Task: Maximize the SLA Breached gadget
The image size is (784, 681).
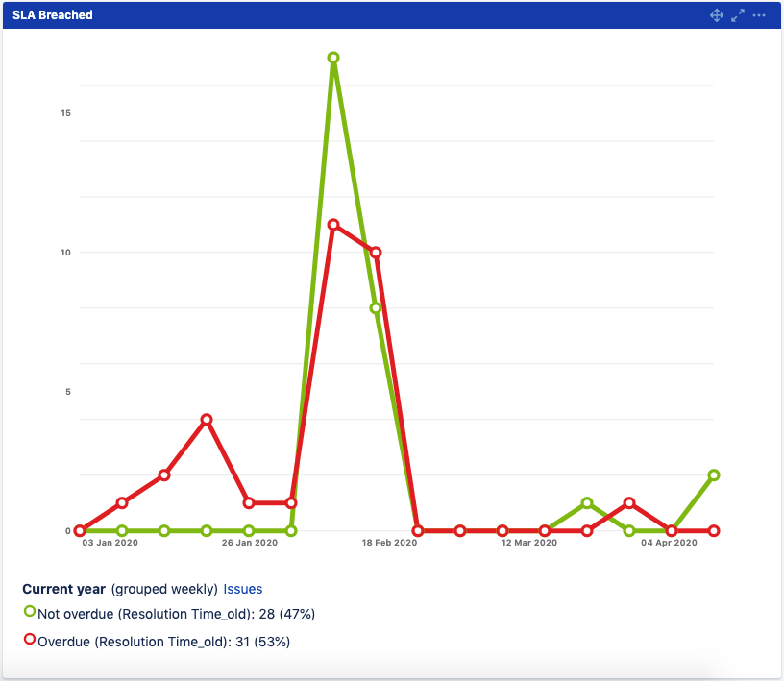Action: click(738, 15)
